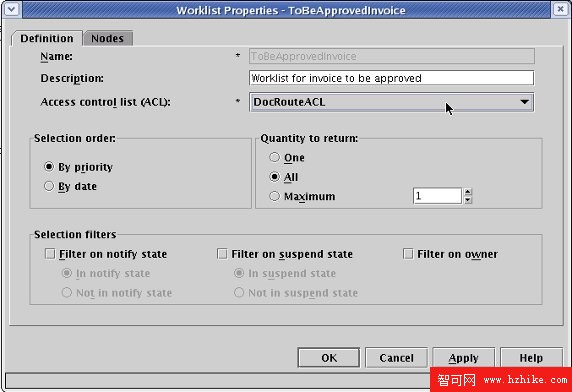This screenshot has width=572, height=392.
Task: Decrease Maximum value with down arrow
Action: tap(468, 200)
